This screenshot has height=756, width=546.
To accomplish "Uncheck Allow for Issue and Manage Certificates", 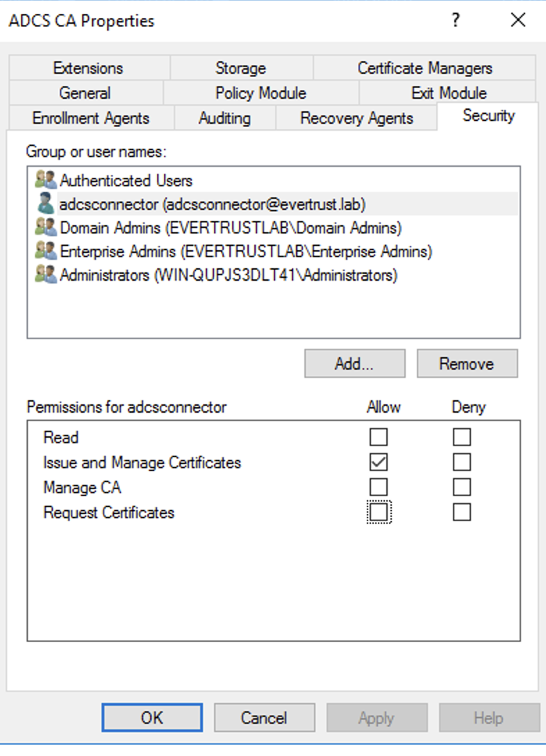I will pyautogui.click(x=379, y=462).
